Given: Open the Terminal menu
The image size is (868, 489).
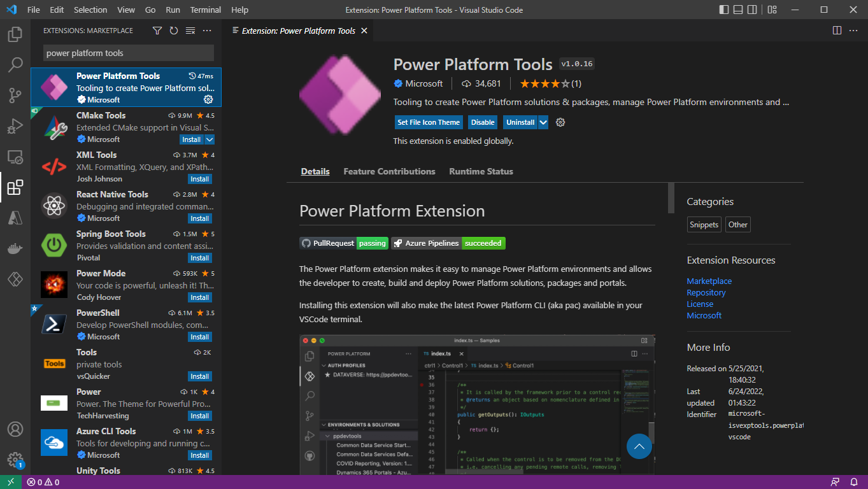Looking at the screenshot, I should (206, 10).
